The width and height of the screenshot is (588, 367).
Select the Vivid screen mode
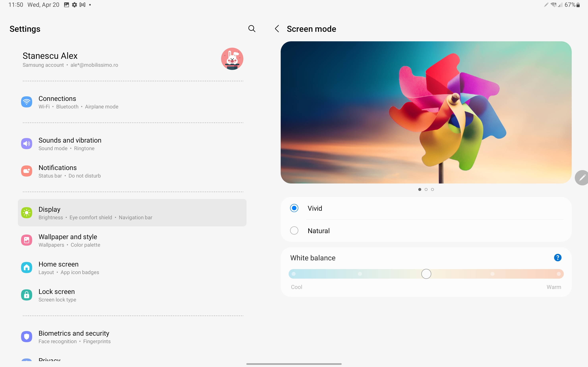[x=426, y=208]
